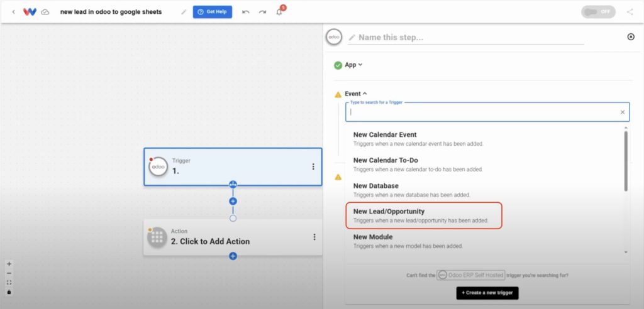This screenshot has width=644, height=309.
Task: Zoom out on the canvas
Action: pos(9,273)
